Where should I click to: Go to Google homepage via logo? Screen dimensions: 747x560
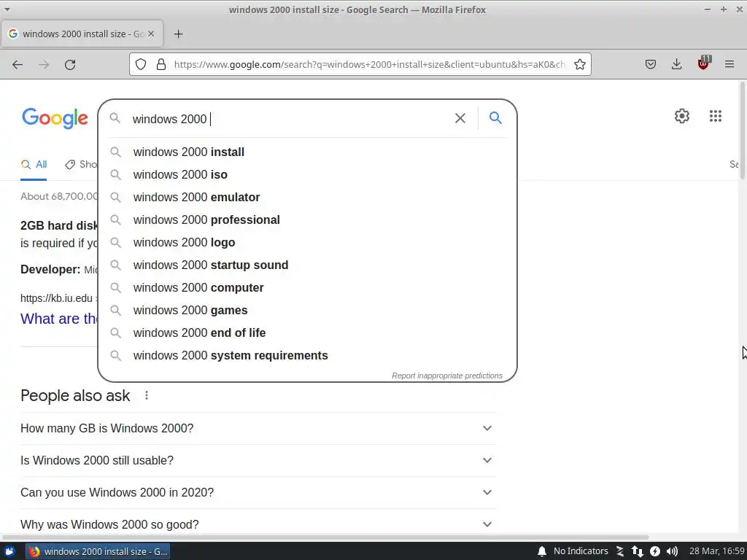click(x=55, y=118)
